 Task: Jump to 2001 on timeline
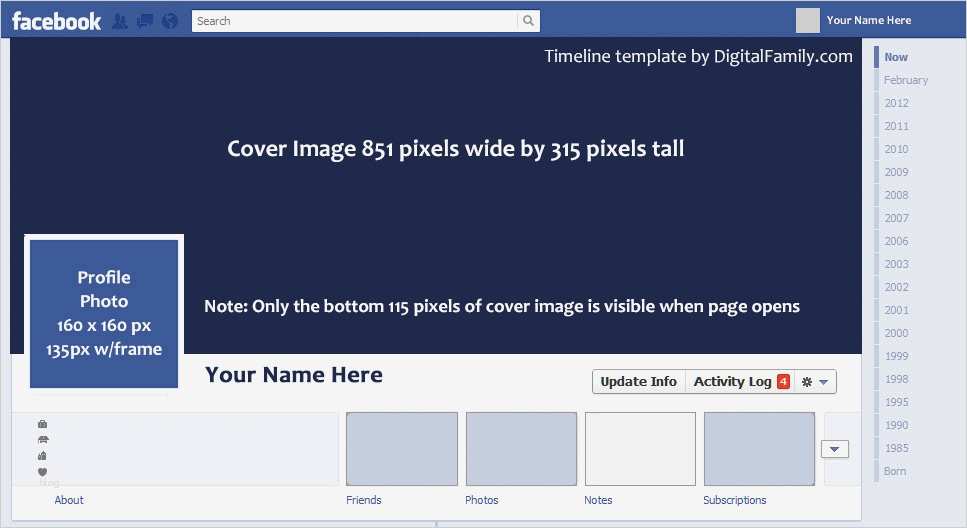point(896,310)
